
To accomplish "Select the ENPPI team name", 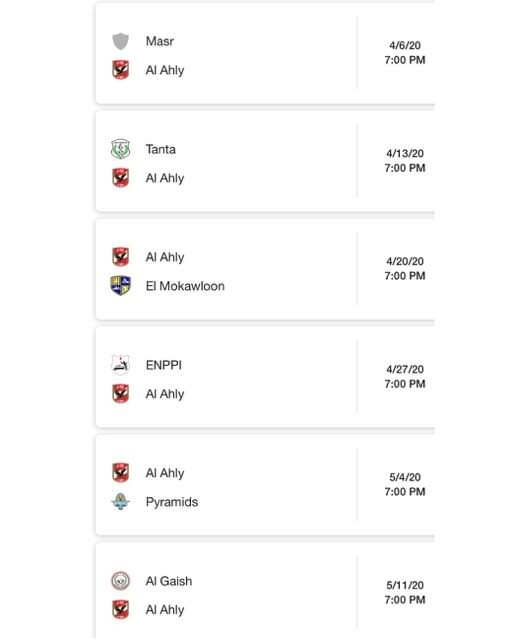I will 164,365.
